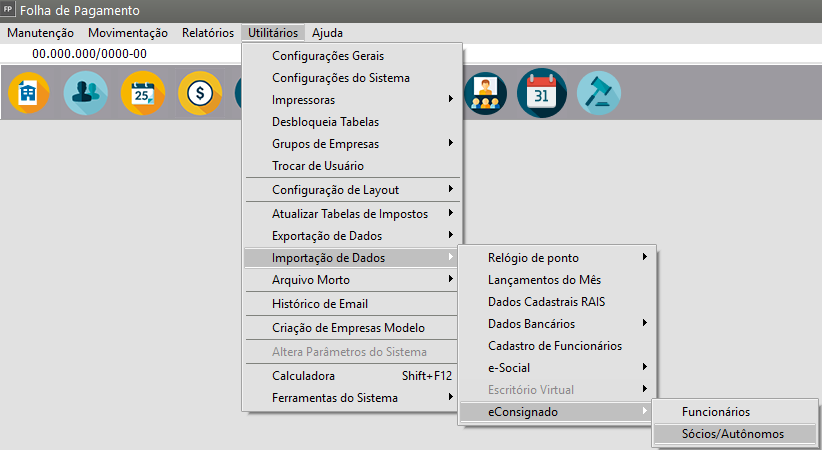This screenshot has width=822, height=450.
Task: Click Cadastro de Funcionários import option
Action: pos(555,346)
